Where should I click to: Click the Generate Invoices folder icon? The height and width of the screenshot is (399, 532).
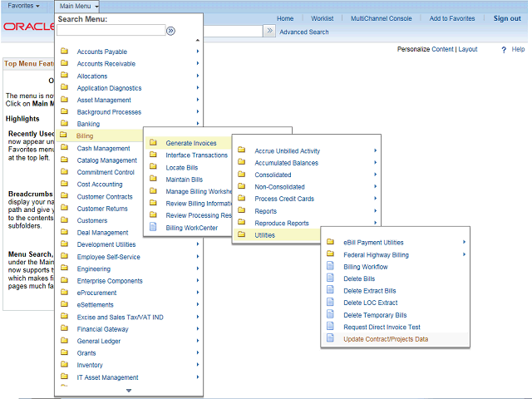pyautogui.click(x=153, y=143)
